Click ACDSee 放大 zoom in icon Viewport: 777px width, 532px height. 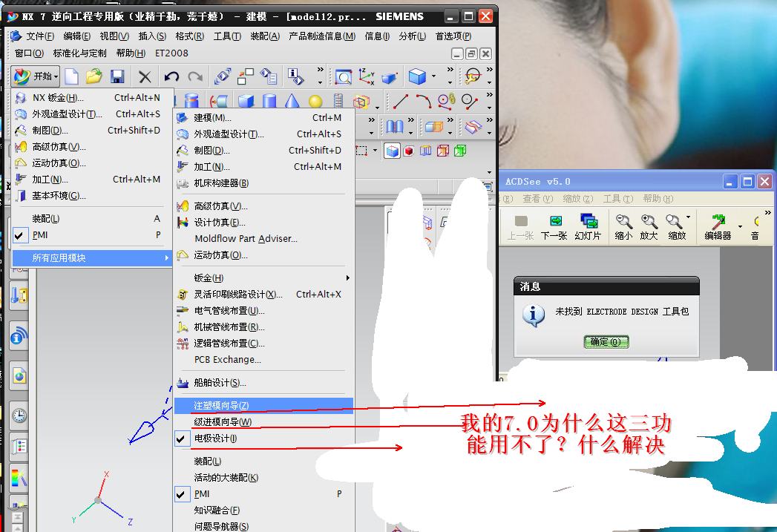pos(649,227)
